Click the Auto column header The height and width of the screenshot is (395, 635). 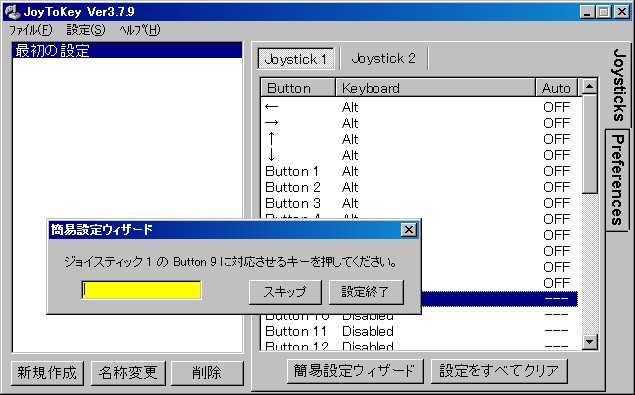point(556,88)
